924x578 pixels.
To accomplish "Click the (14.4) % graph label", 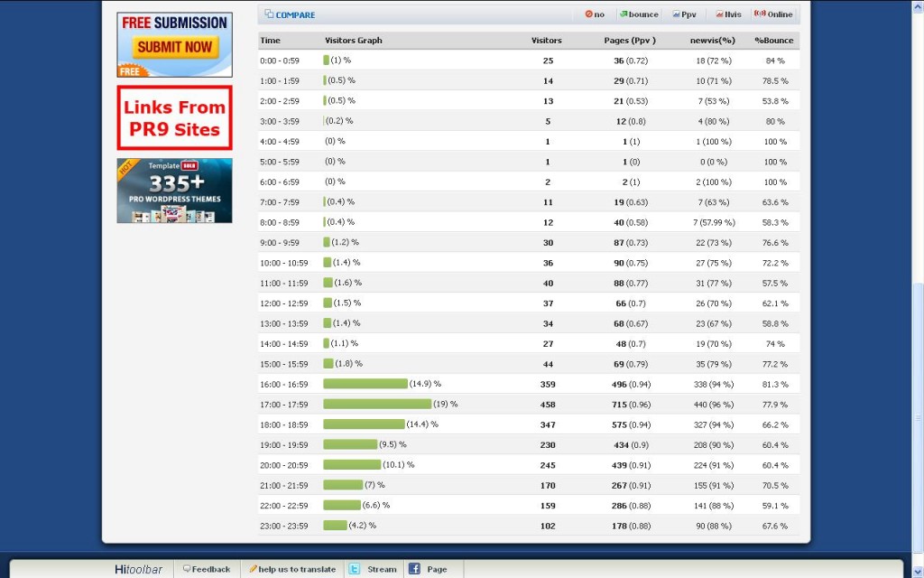I will [422, 424].
